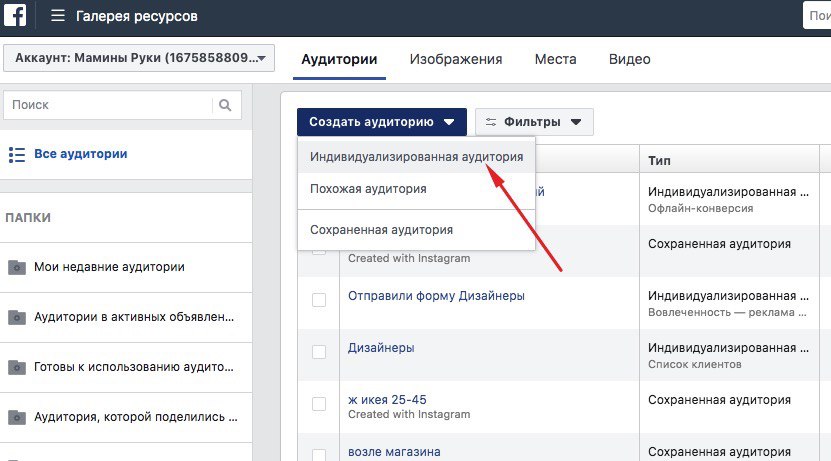Image resolution: width=831 pixels, height=461 pixels.
Task: Click the ПАПКИ section heading
Action: (x=28, y=218)
